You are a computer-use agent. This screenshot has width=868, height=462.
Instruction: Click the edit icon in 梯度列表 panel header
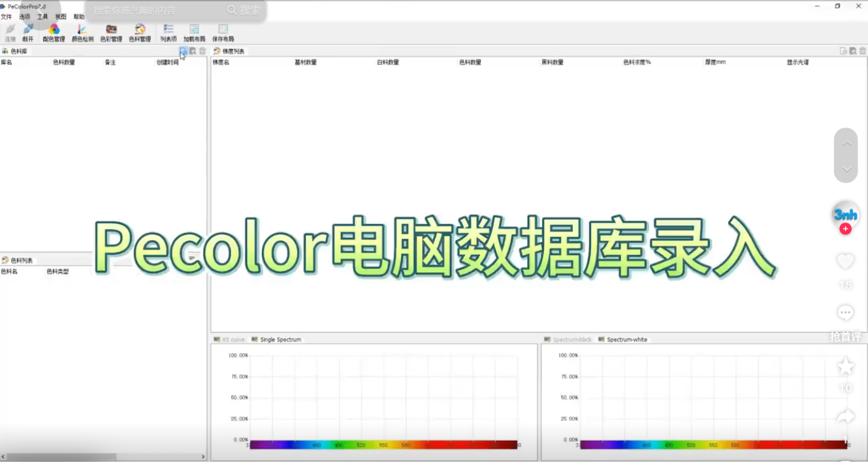[x=853, y=51]
